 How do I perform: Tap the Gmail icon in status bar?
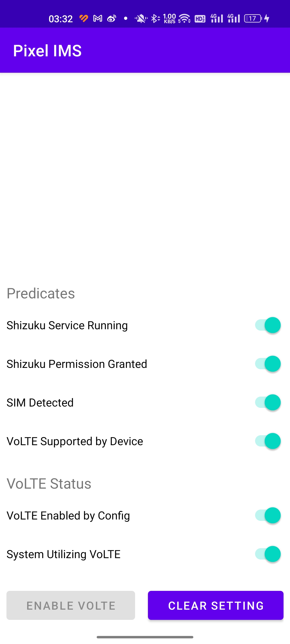[98, 19]
